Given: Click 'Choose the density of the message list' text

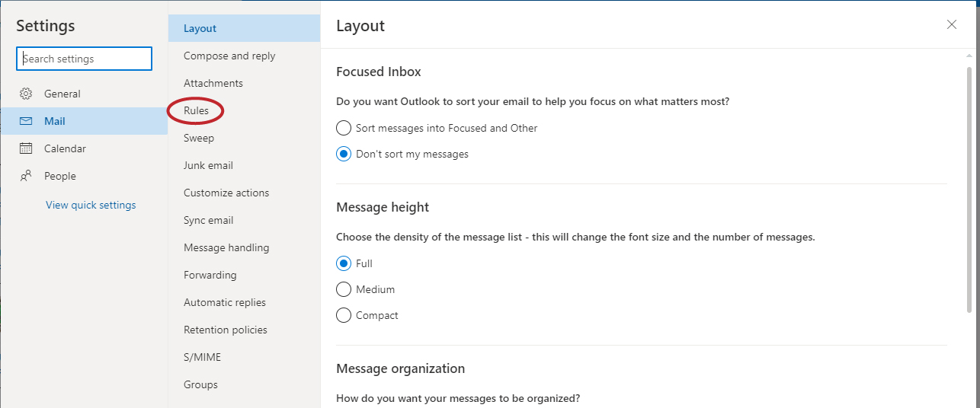Looking at the screenshot, I should click(575, 237).
